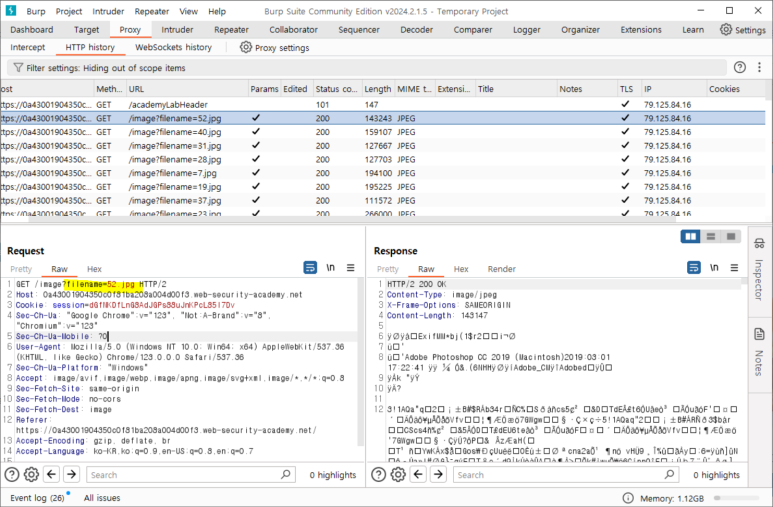Open the three-dot menu beside filter bar

[x=759, y=68]
